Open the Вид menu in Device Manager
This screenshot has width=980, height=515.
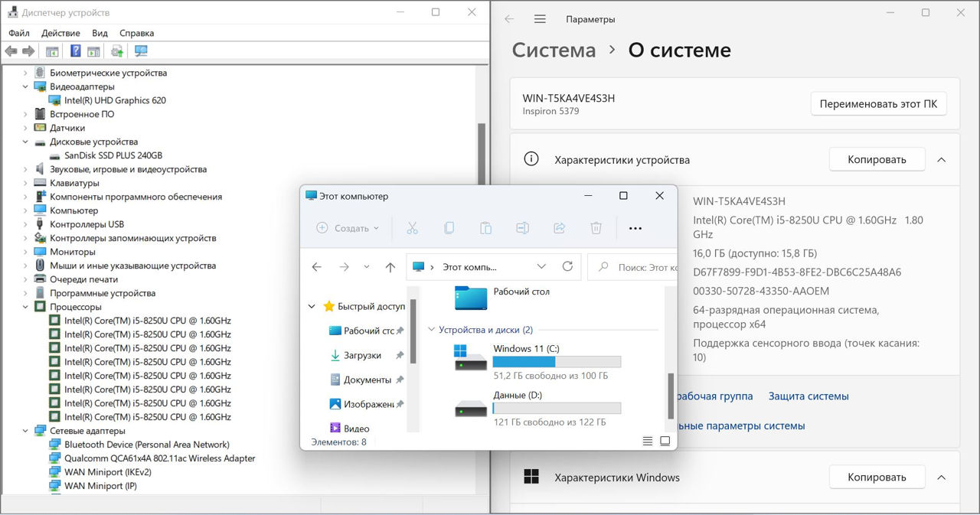pyautogui.click(x=100, y=33)
